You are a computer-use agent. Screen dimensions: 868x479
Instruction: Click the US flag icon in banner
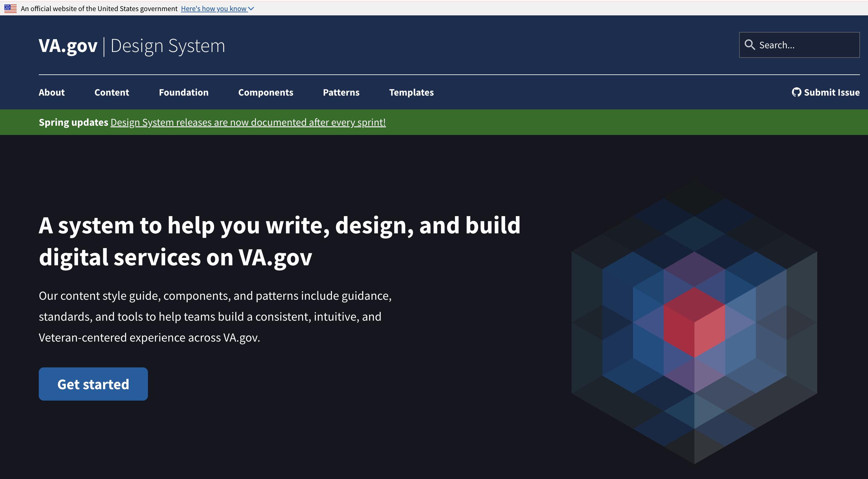(x=10, y=8)
